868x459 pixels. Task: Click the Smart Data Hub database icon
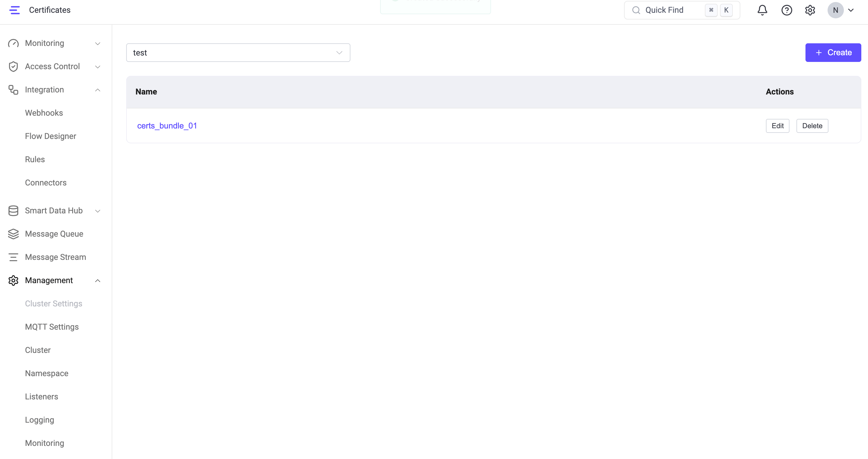click(x=13, y=210)
